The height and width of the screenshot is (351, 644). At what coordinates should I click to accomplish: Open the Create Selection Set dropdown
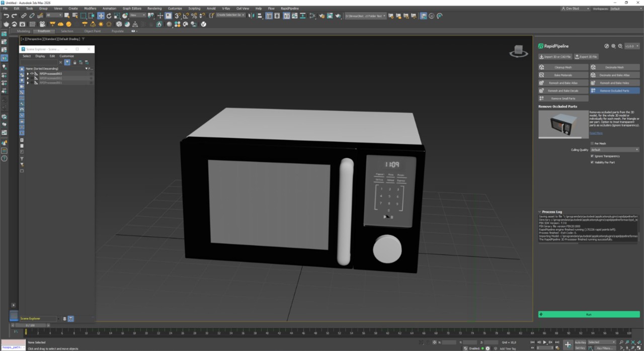point(230,15)
